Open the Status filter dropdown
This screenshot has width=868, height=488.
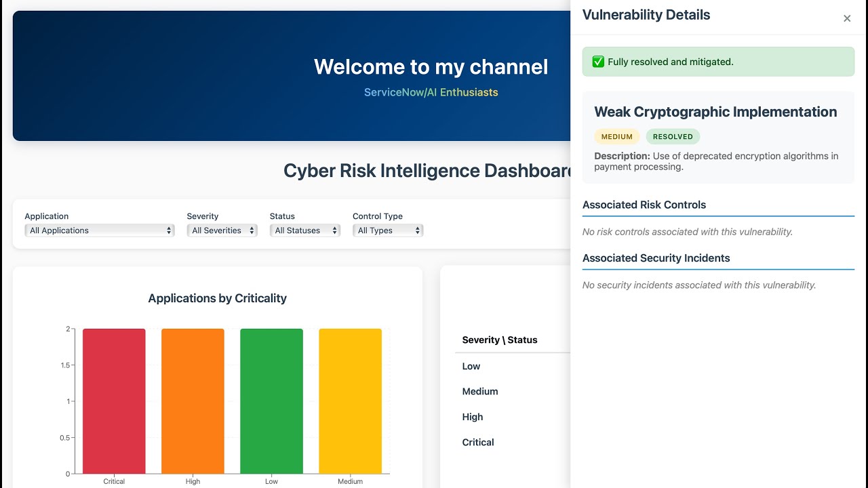305,230
